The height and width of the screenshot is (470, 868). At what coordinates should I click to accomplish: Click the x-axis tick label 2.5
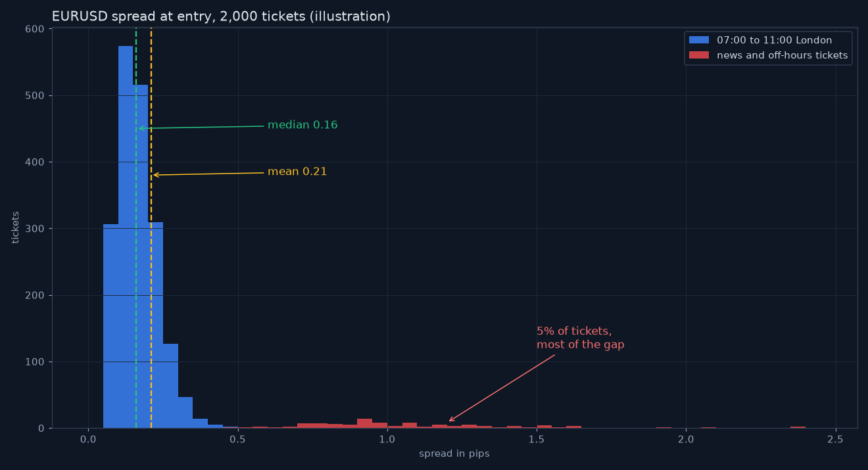point(836,439)
